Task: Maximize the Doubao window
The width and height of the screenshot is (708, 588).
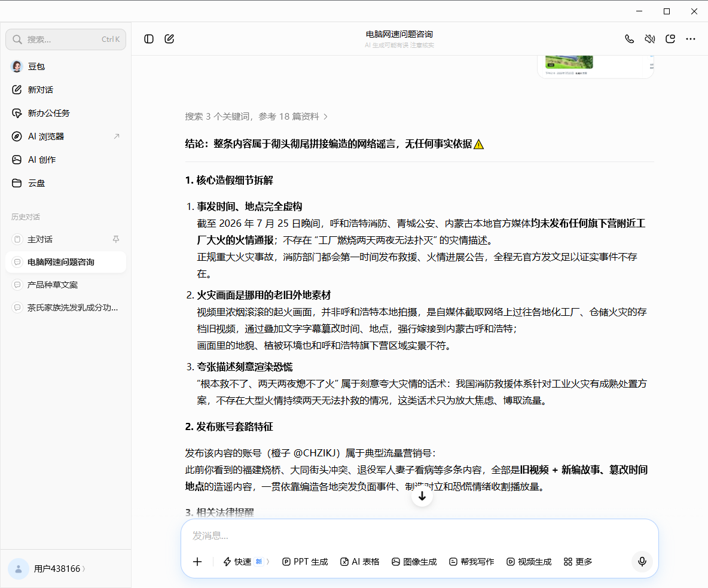Action: pyautogui.click(x=667, y=11)
